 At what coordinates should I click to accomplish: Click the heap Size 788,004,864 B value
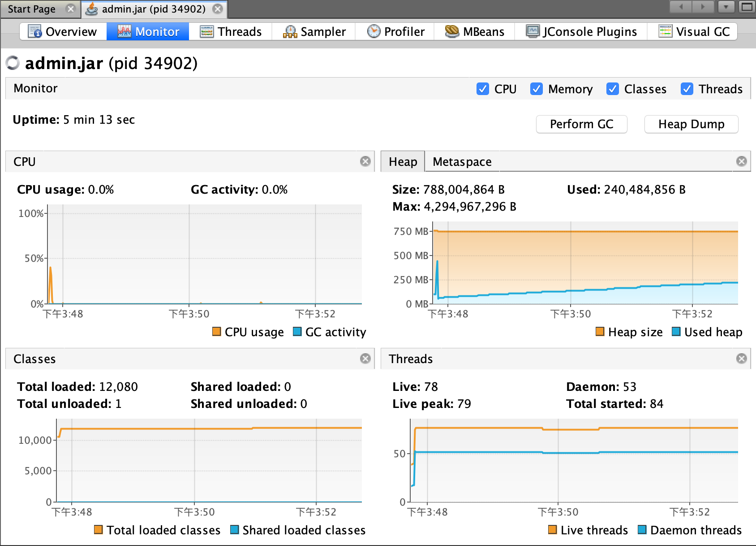click(x=464, y=190)
